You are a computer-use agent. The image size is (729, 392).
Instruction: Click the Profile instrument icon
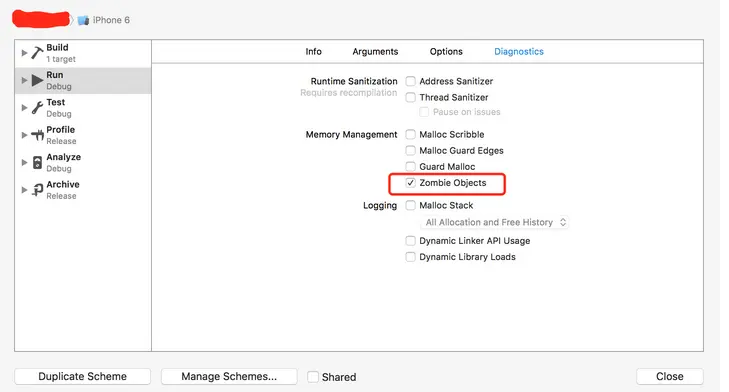point(37,135)
